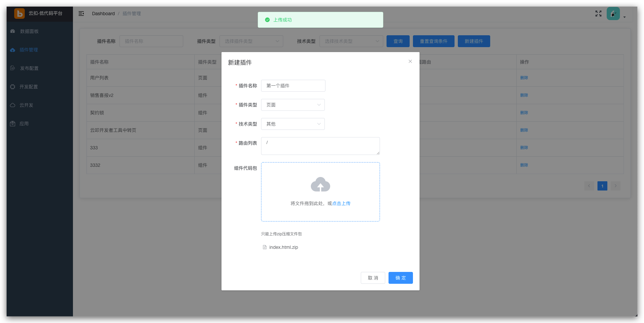Close the 新建插件 dialog with X

point(410,61)
